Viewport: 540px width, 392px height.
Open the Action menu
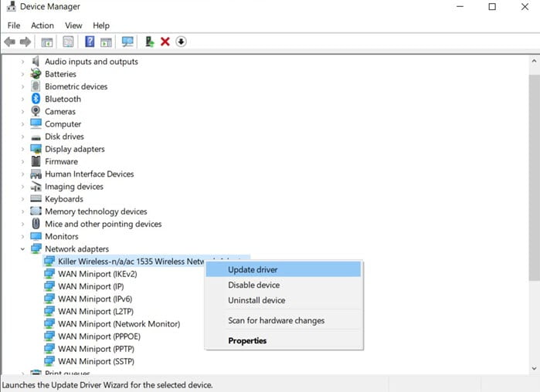(42, 25)
